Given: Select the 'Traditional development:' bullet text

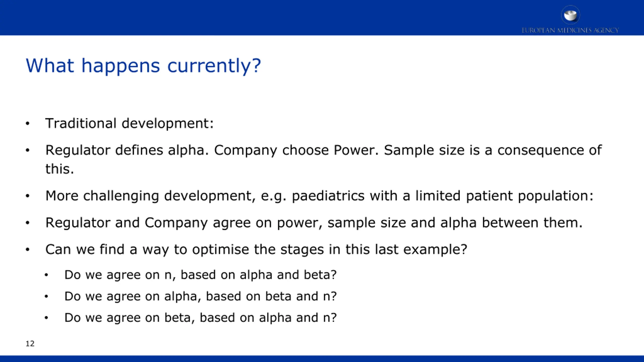Looking at the screenshot, I should [130, 123].
